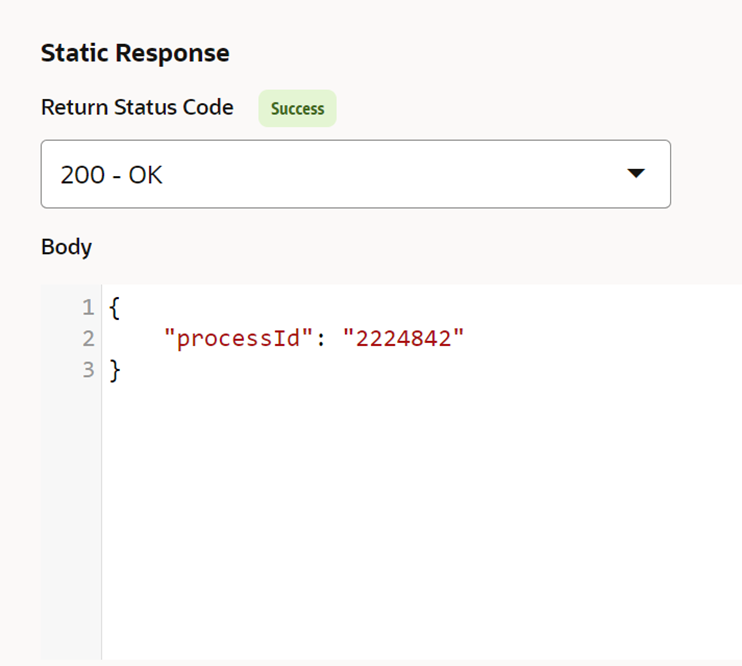Click the Body label above the editor
Screen dimensions: 742x666
coord(66,247)
